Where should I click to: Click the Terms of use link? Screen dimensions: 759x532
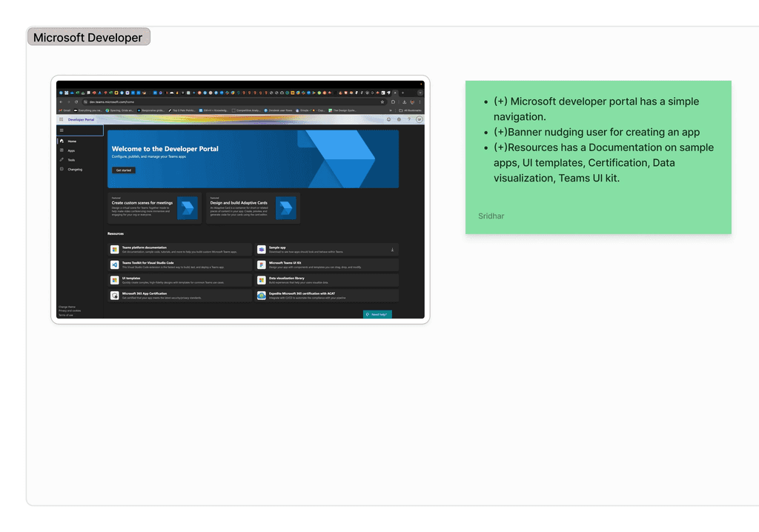tap(66, 315)
